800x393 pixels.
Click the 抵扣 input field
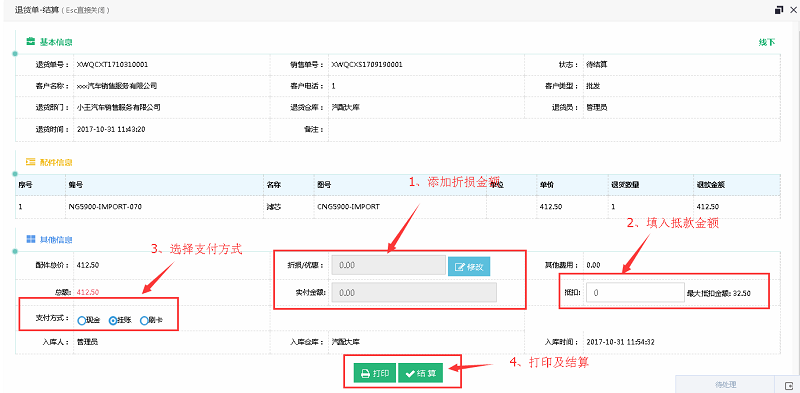point(635,293)
